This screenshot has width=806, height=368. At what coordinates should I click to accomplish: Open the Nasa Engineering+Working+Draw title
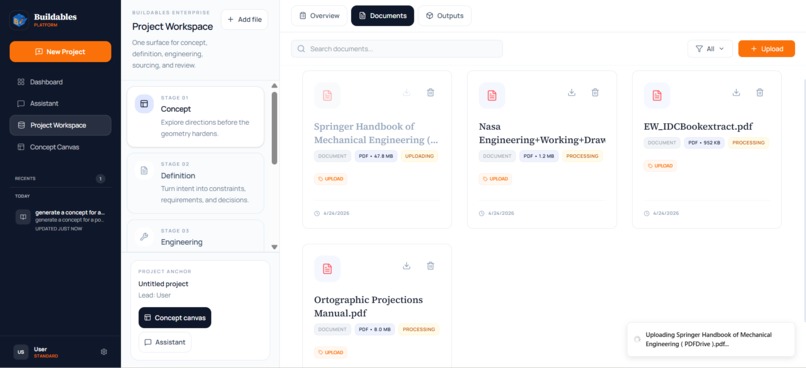point(542,133)
